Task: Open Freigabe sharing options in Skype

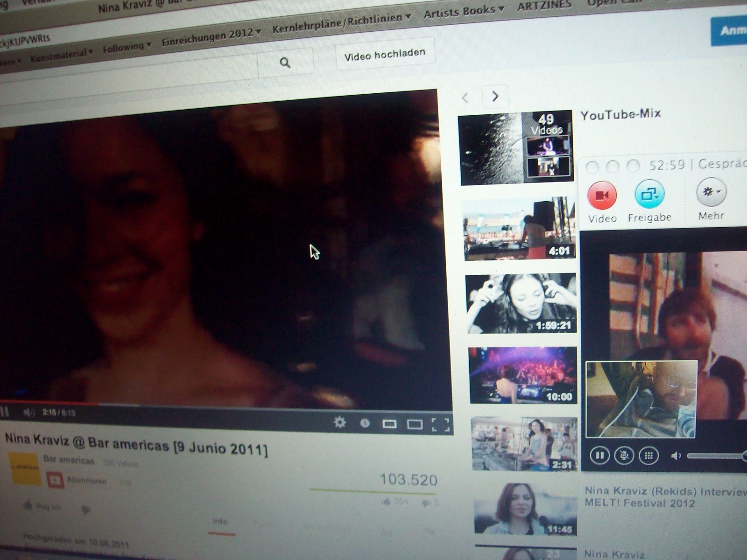Action: tap(649, 194)
